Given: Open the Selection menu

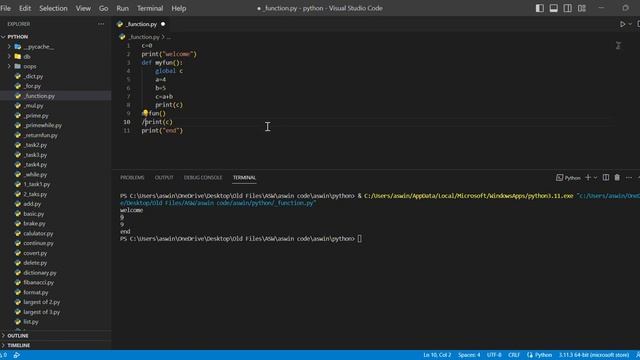Looking at the screenshot, I should tap(53, 8).
